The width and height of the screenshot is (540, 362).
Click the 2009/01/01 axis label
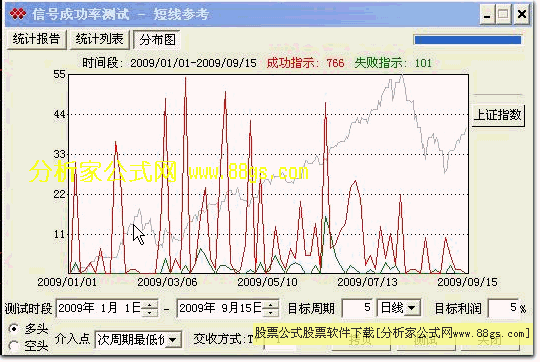tap(67, 282)
